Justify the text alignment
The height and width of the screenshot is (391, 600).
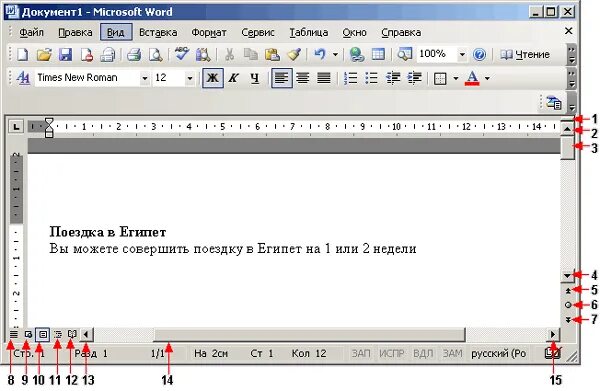[x=324, y=78]
